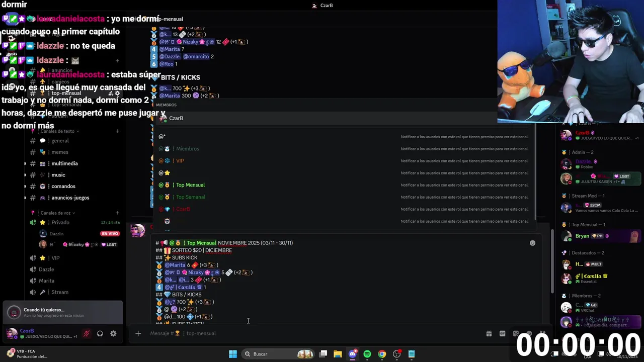Open OBS Studio from the taskbar
Screen dimensions: 644x362
coord(397,354)
